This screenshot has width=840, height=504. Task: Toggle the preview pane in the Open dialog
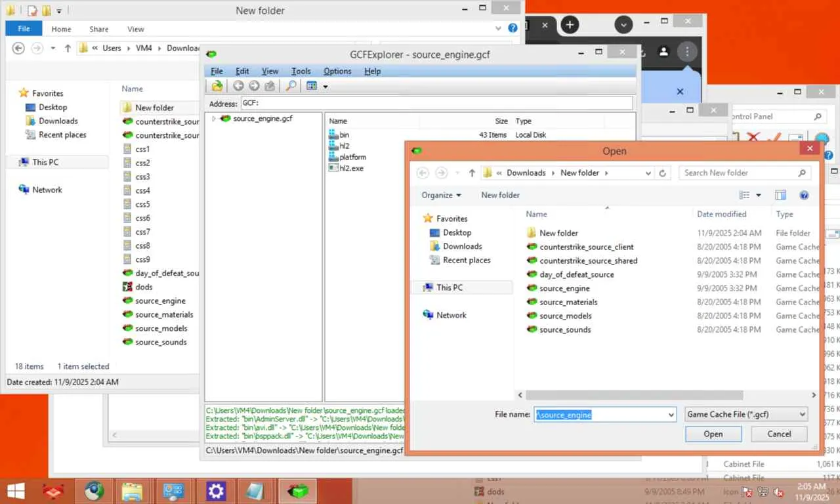point(780,195)
